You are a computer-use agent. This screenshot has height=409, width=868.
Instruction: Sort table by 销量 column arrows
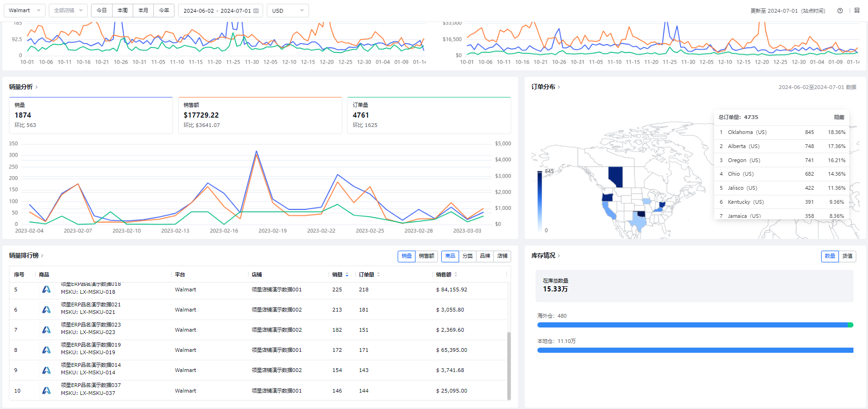[347, 275]
